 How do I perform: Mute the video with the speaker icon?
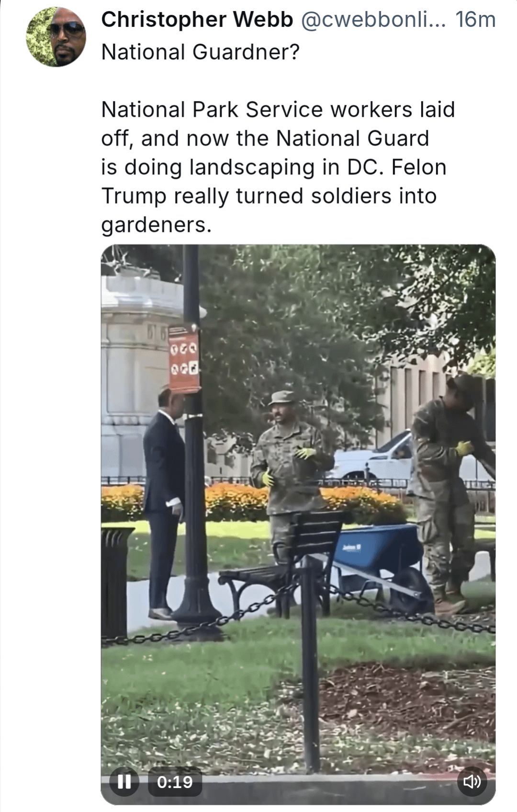coord(472,782)
